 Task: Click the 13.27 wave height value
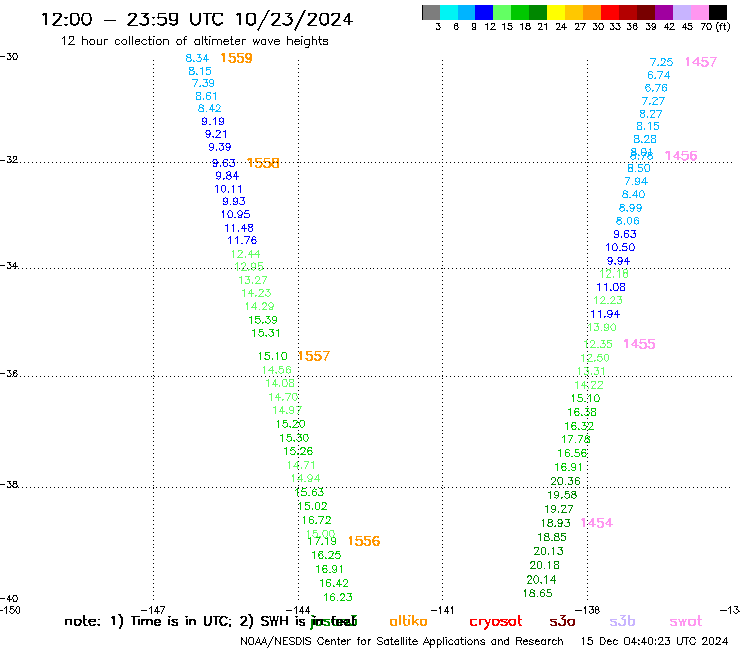click(x=253, y=280)
